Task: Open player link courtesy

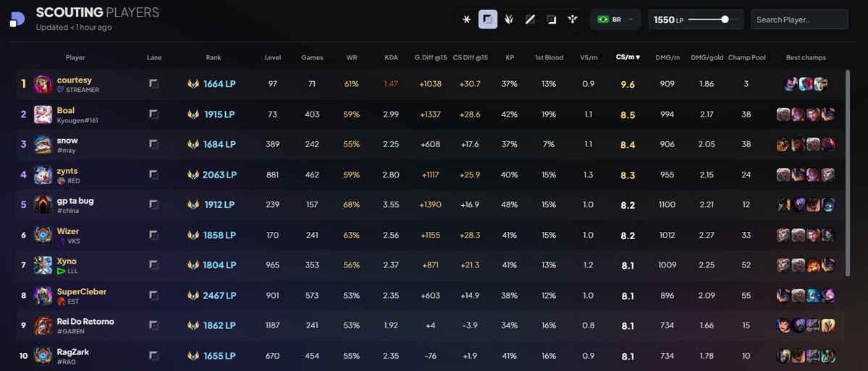Action: point(74,80)
